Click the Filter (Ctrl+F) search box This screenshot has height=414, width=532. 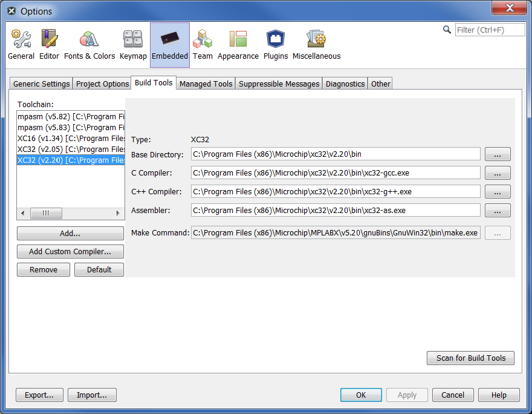point(490,30)
